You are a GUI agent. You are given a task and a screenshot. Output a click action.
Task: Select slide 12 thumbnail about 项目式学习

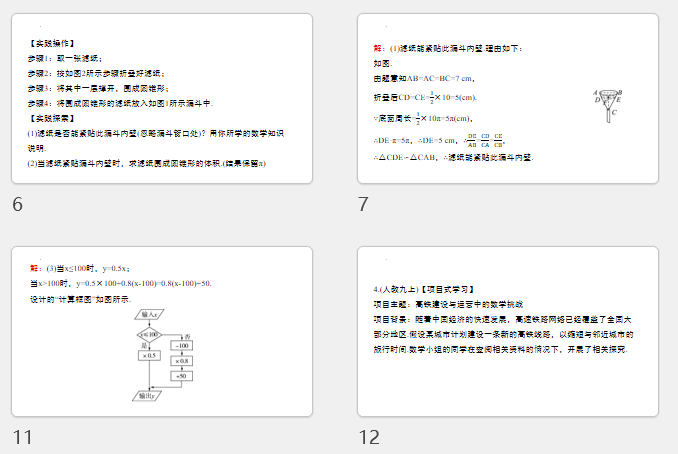point(508,330)
